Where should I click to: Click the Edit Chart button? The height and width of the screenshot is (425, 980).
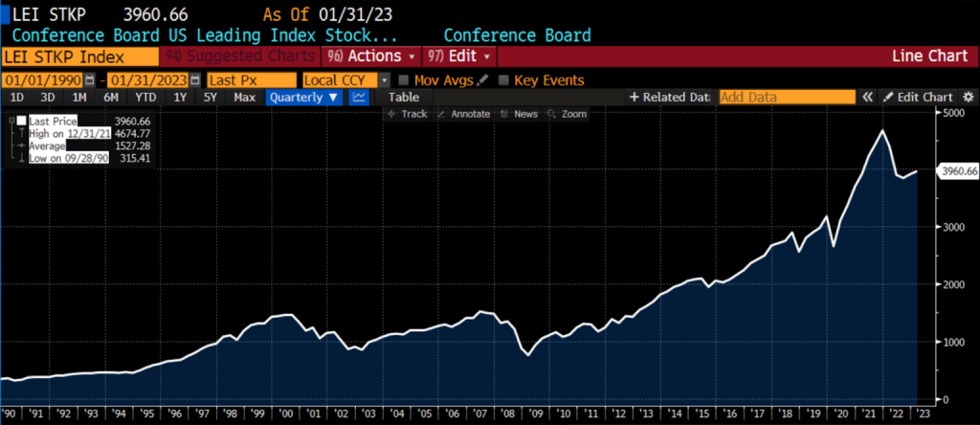918,97
